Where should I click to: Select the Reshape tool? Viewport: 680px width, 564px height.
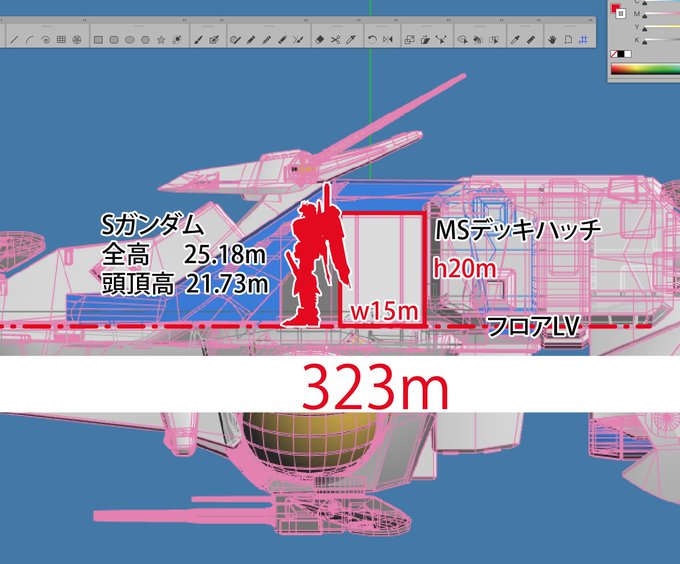point(441,40)
